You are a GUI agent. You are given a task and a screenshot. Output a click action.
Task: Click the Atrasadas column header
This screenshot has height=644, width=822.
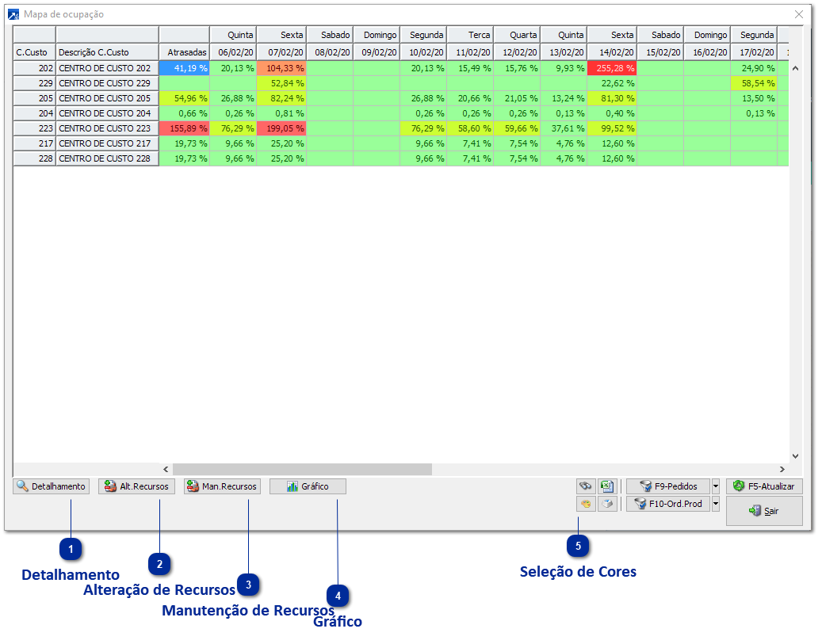pos(185,52)
